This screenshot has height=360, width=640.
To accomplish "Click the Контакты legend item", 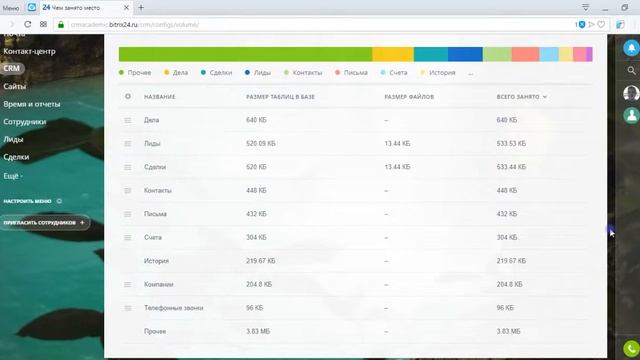I will coord(303,73).
